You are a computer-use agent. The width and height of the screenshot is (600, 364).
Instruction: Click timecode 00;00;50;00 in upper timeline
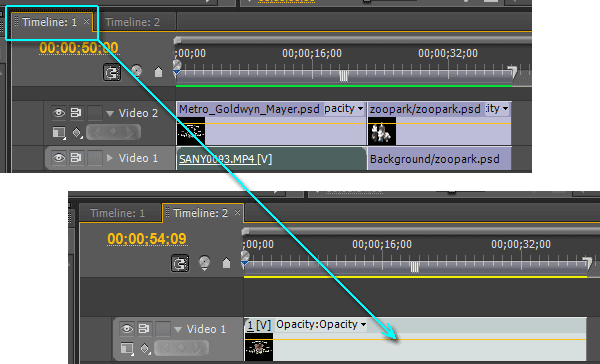[x=79, y=48]
